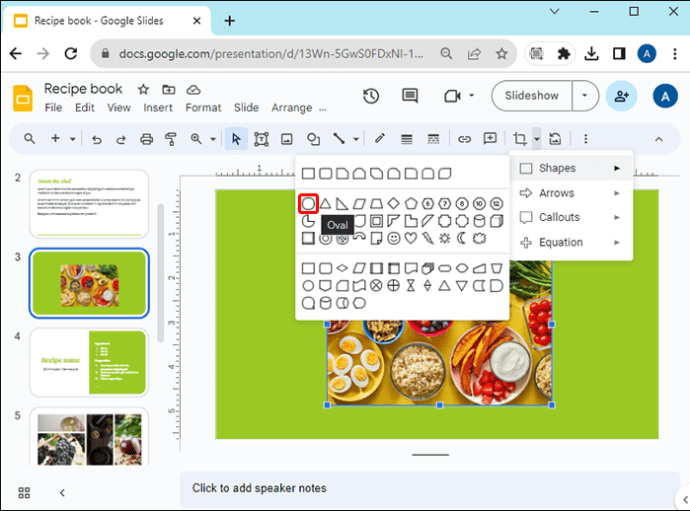Expand the Callouts submenu

tap(572, 217)
